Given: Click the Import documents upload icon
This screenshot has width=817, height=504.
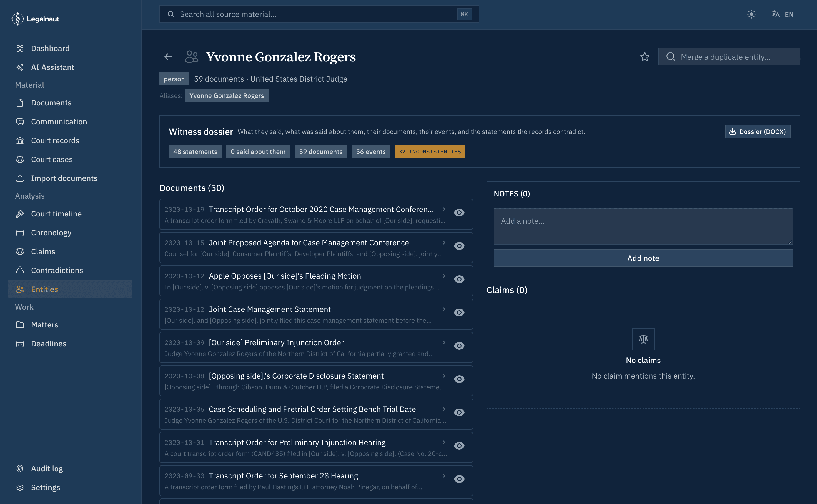Looking at the screenshot, I should coord(20,178).
